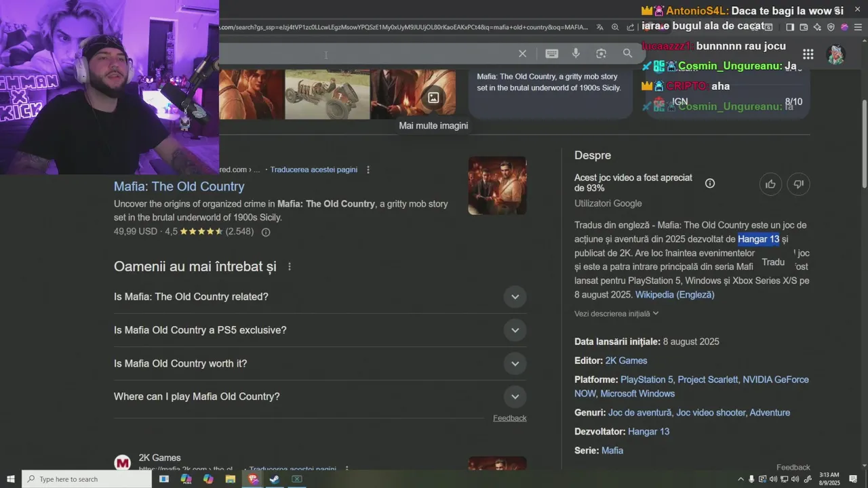Open the result thumbnail of two men
The height and width of the screenshot is (488, 868).
click(497, 186)
